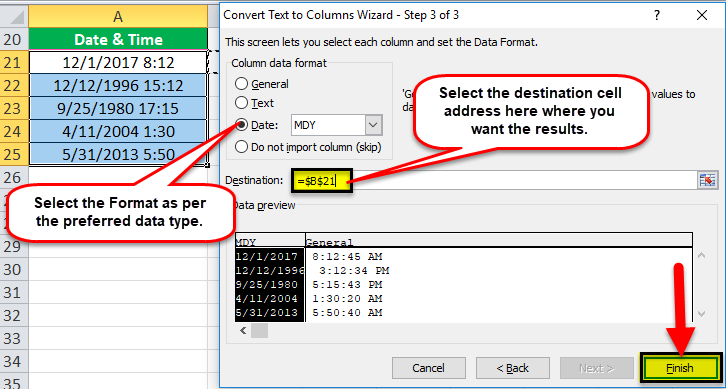Click preview value 3:12:34 PM
Image resolution: width=726 pixels, height=389 pixels.
[354, 270]
